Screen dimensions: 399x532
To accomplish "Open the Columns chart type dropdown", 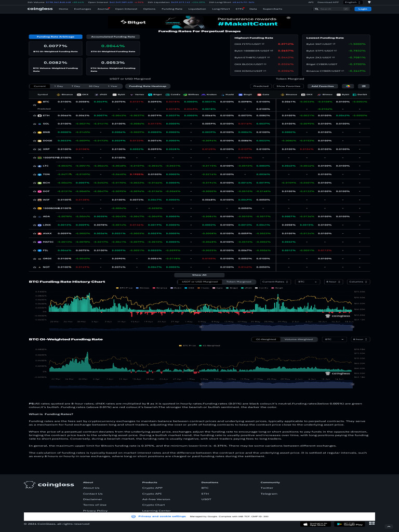I will click(358, 282).
